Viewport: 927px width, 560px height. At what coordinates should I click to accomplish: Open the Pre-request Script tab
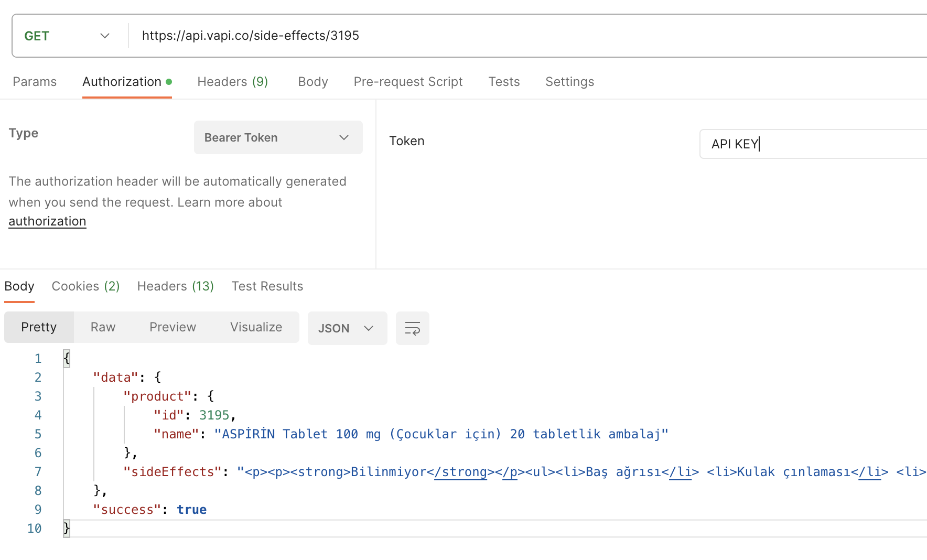pos(408,82)
